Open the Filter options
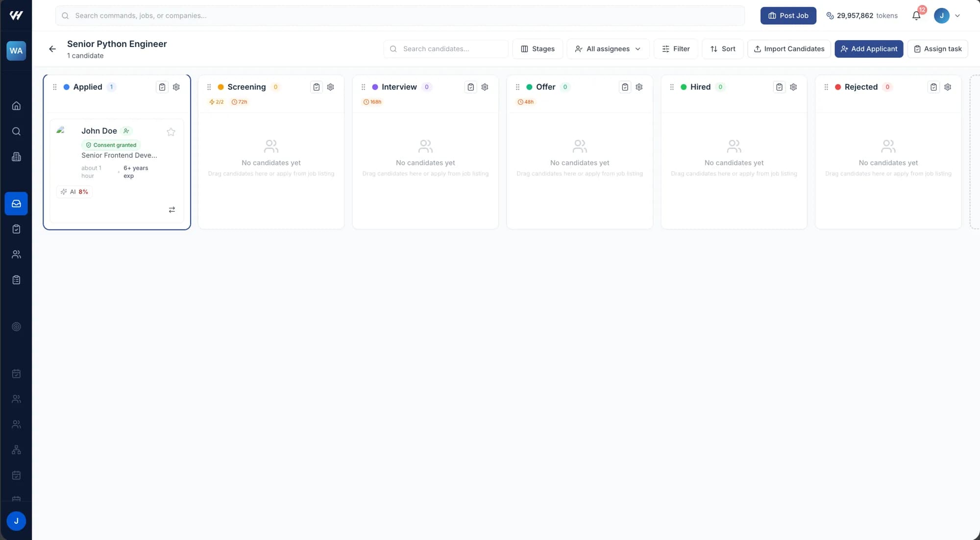The image size is (980, 540). point(676,49)
